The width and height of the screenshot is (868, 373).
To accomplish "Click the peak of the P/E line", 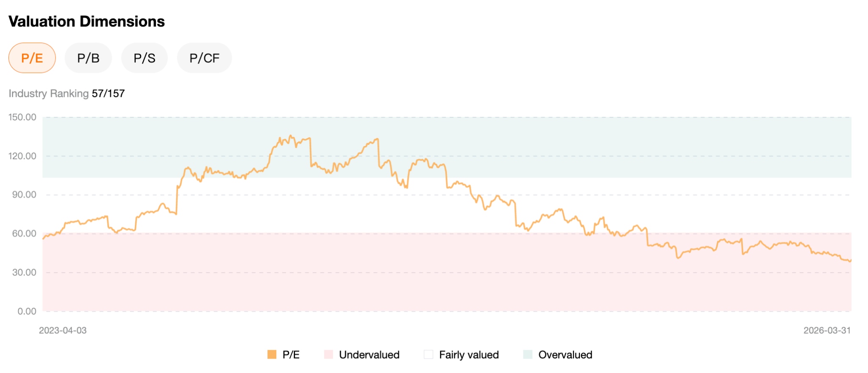I will click(x=290, y=135).
